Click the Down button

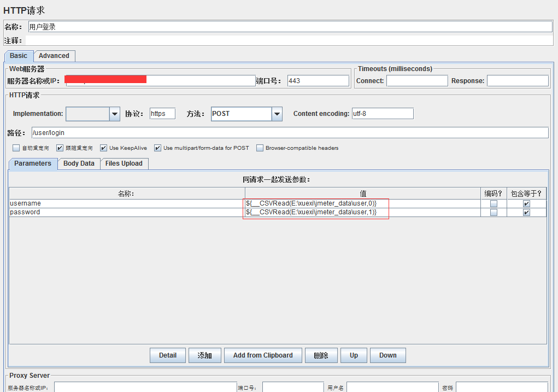click(x=388, y=355)
